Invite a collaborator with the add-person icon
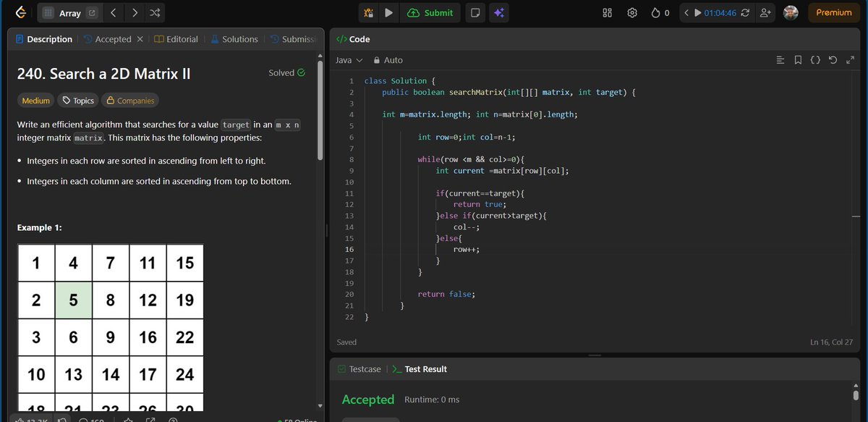The width and height of the screenshot is (868, 422). (765, 13)
